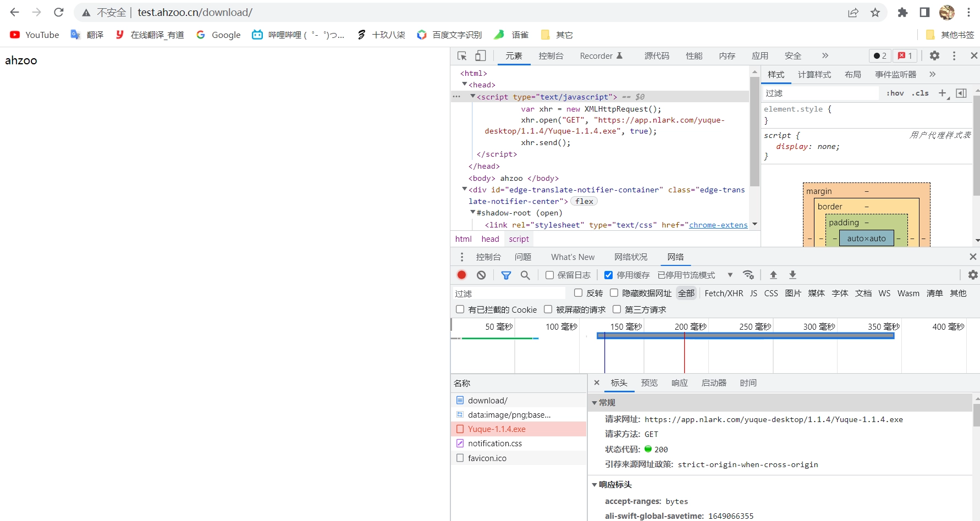Clear the network log

pos(481,275)
